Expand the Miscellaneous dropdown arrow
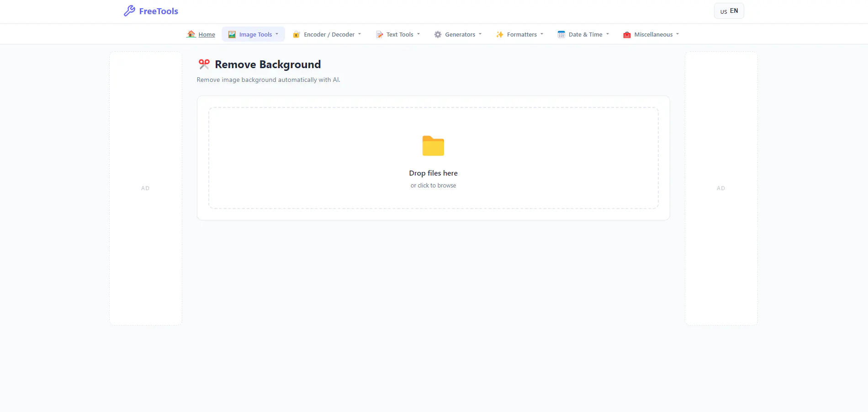Viewport: 868px width, 412px height. [677, 34]
